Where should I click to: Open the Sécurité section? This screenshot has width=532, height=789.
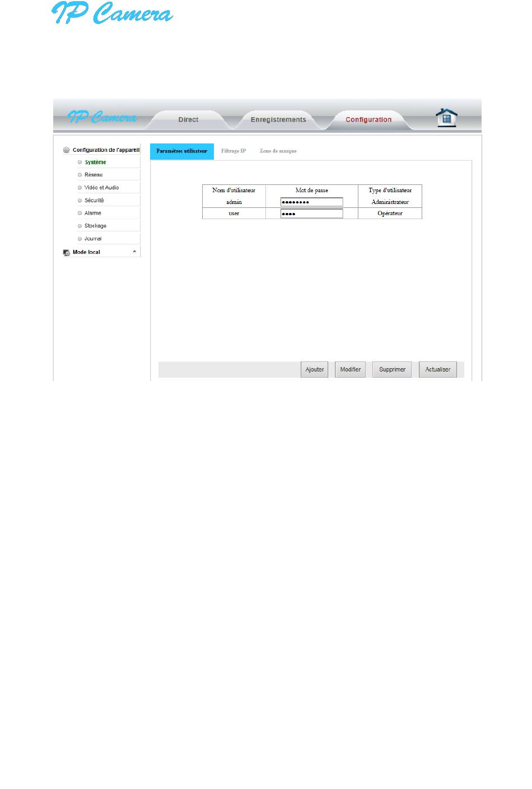(x=94, y=200)
